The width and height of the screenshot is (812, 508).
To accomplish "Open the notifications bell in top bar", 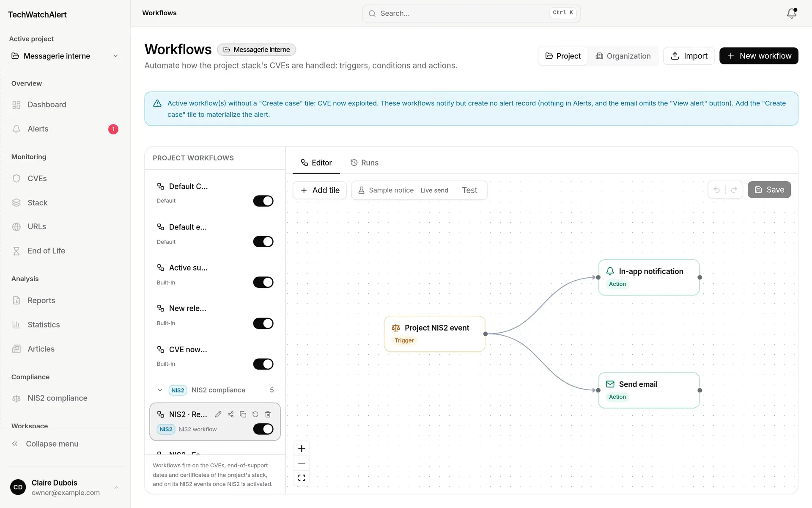I will (792, 14).
